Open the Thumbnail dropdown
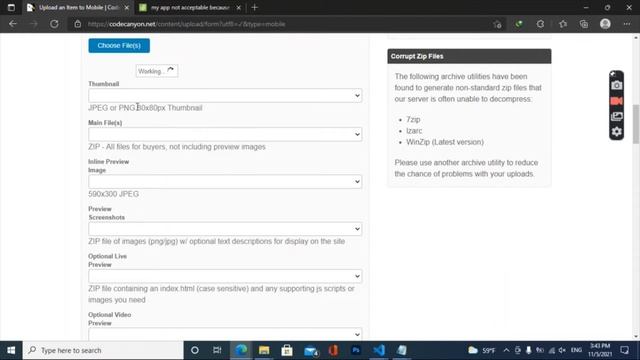Viewport: 640px width, 360px height. 225,96
